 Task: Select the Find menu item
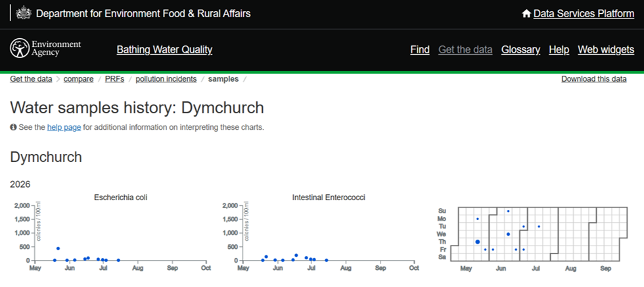(420, 50)
